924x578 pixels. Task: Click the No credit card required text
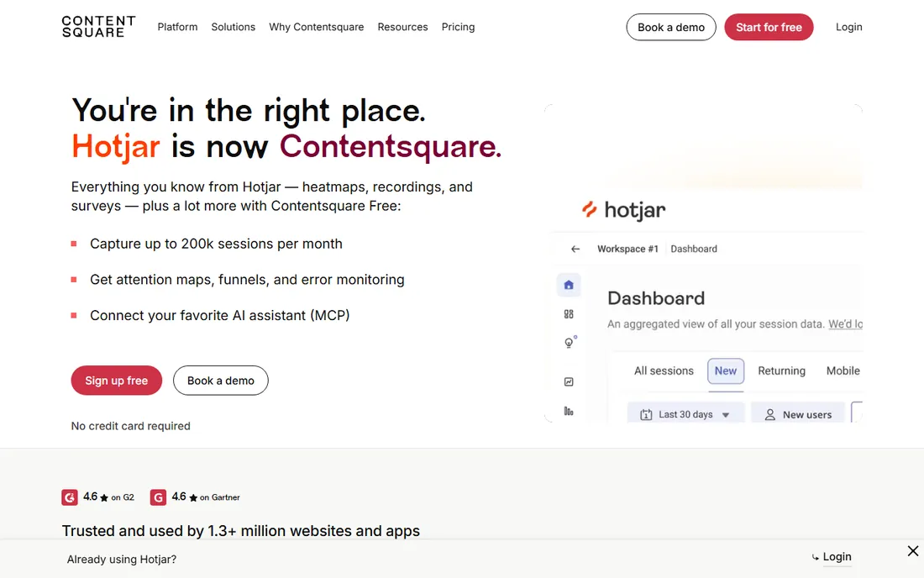point(131,426)
